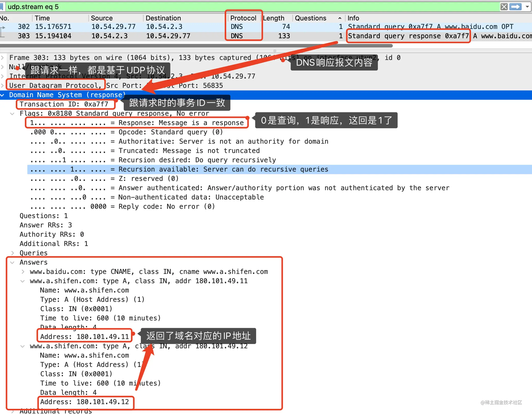Sort by the No. column header
This screenshot has width=532, height=415.
coord(5,18)
